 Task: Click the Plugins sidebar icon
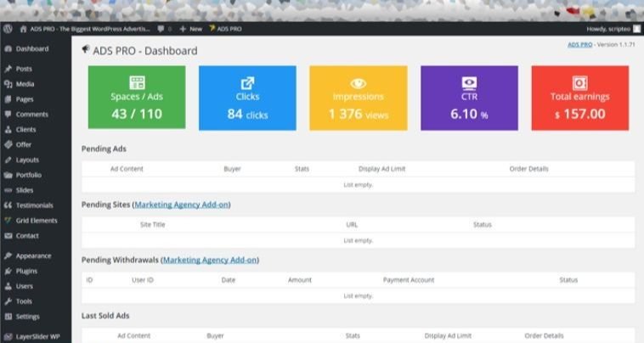coord(8,271)
